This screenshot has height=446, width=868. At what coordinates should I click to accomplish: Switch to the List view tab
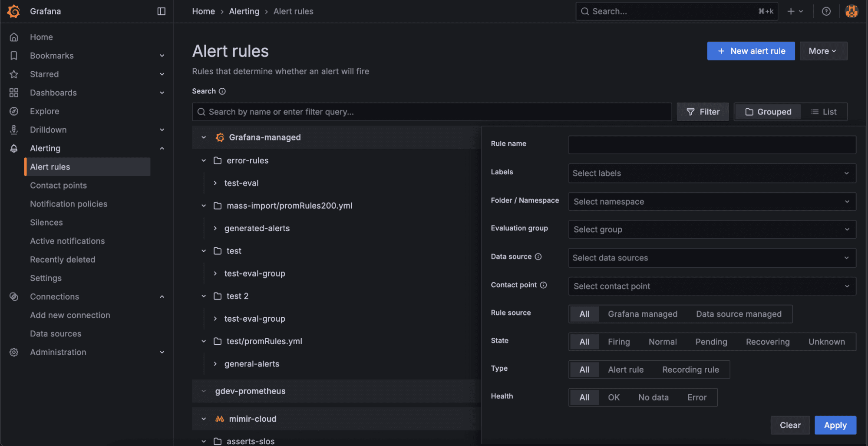pos(824,112)
